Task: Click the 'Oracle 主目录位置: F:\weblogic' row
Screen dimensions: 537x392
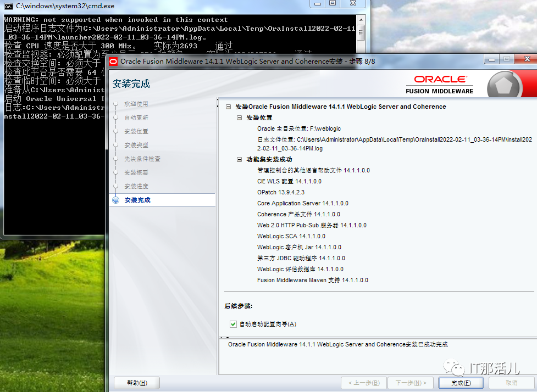Action: 299,128
